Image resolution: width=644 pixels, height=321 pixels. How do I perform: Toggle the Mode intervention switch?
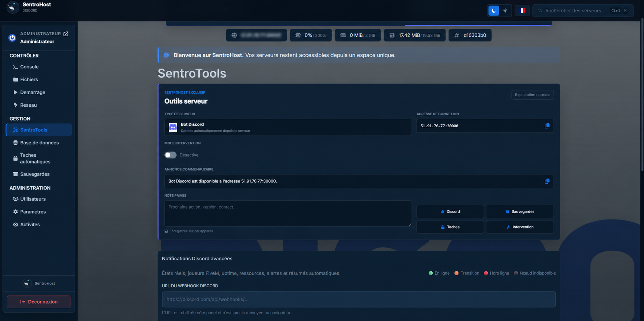[x=170, y=155]
